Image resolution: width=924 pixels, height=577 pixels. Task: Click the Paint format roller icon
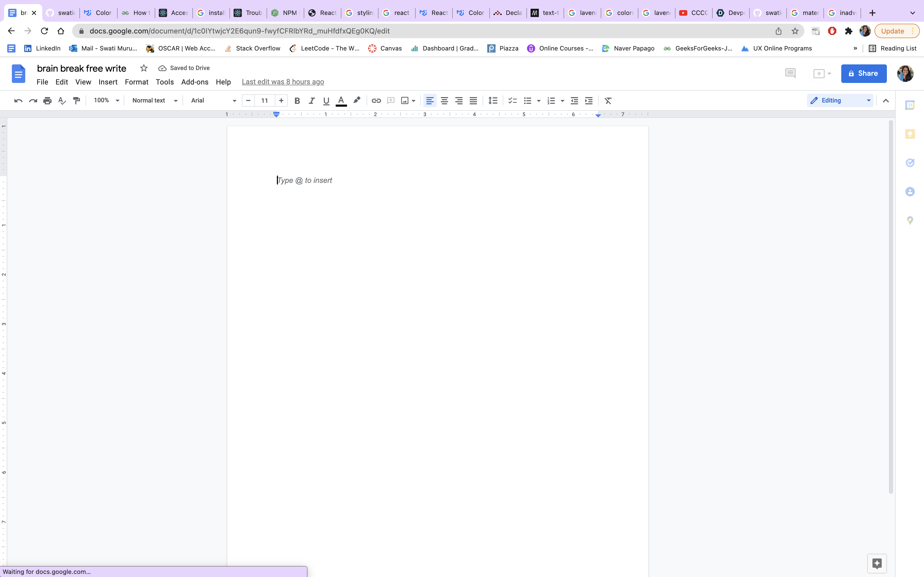point(77,101)
